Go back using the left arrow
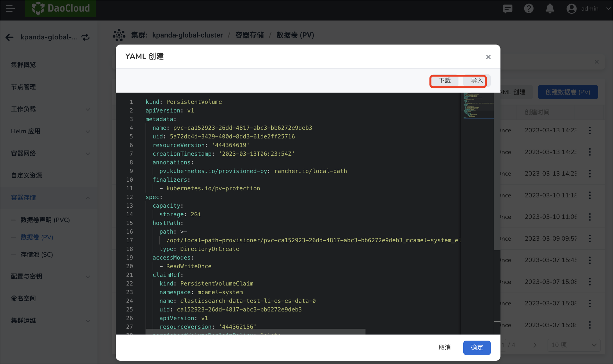This screenshot has height=364, width=613. click(x=10, y=37)
